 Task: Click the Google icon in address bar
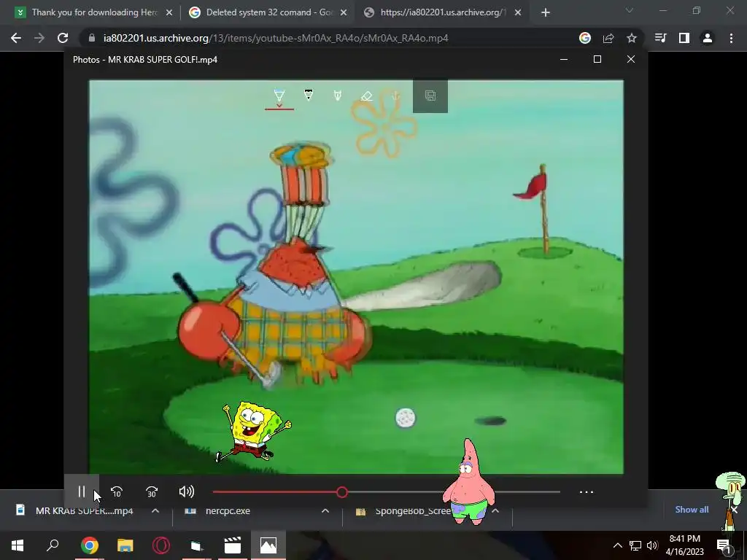pos(585,38)
